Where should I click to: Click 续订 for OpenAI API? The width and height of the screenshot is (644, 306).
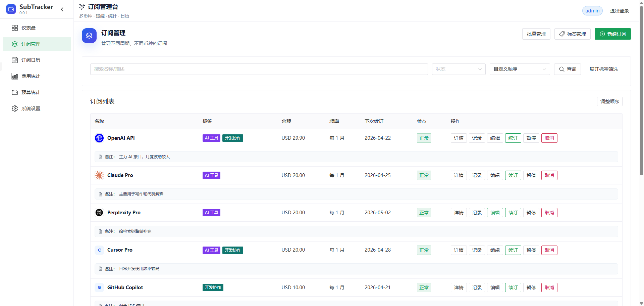(513, 138)
